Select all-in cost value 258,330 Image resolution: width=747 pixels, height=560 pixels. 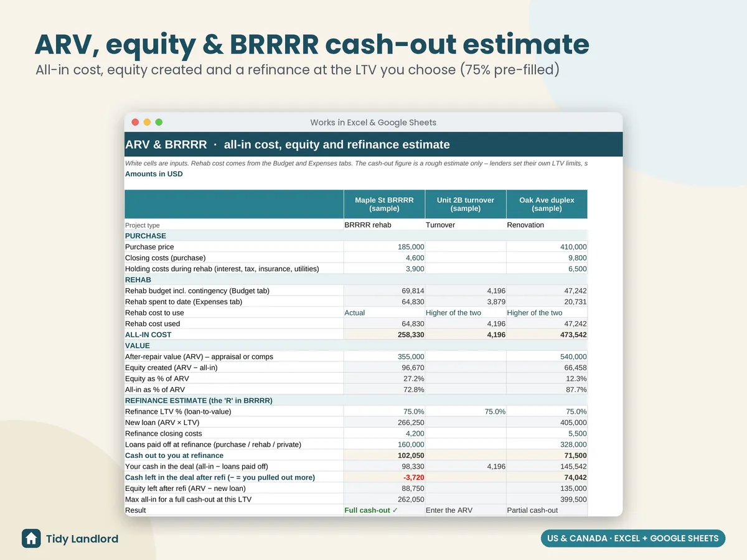(384, 335)
